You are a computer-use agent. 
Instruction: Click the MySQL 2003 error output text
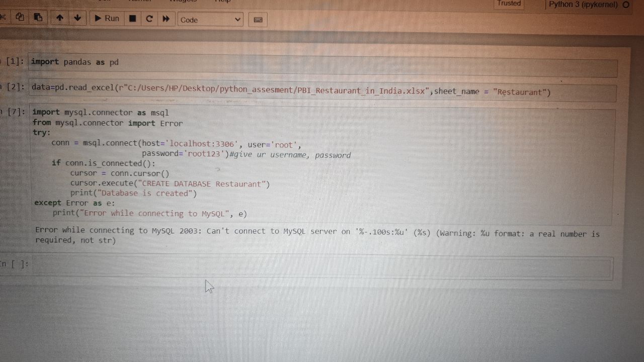[317, 235]
